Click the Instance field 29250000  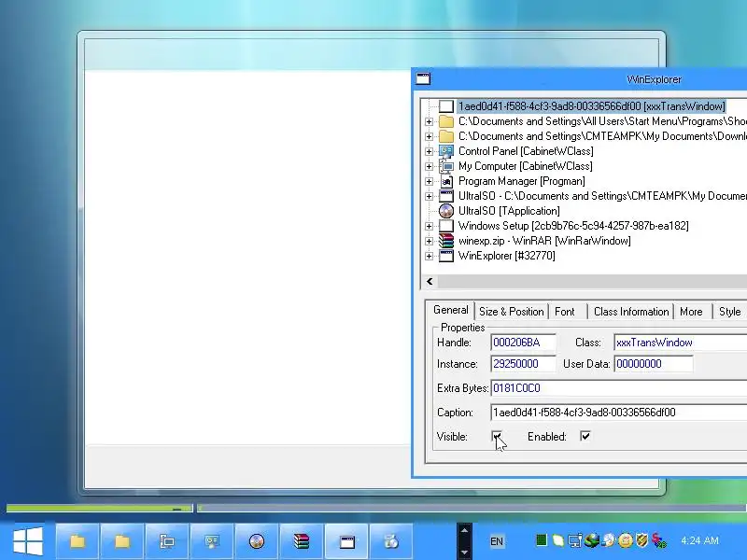[523, 364]
